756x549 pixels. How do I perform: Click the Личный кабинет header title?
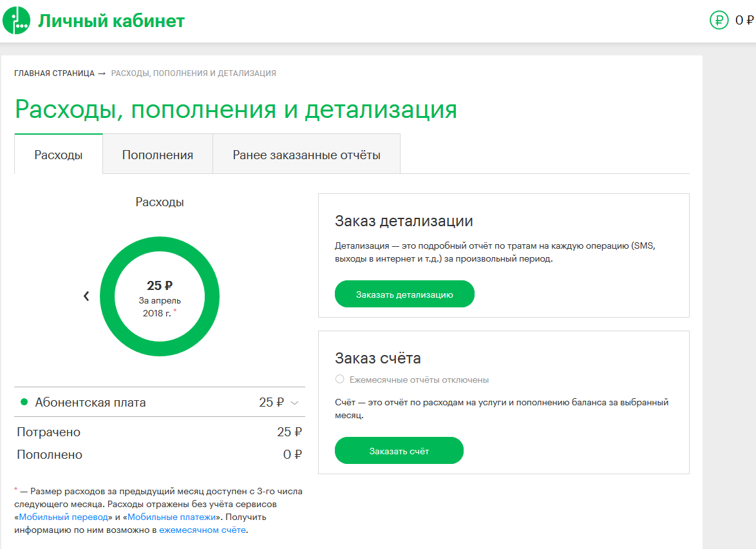(x=111, y=21)
